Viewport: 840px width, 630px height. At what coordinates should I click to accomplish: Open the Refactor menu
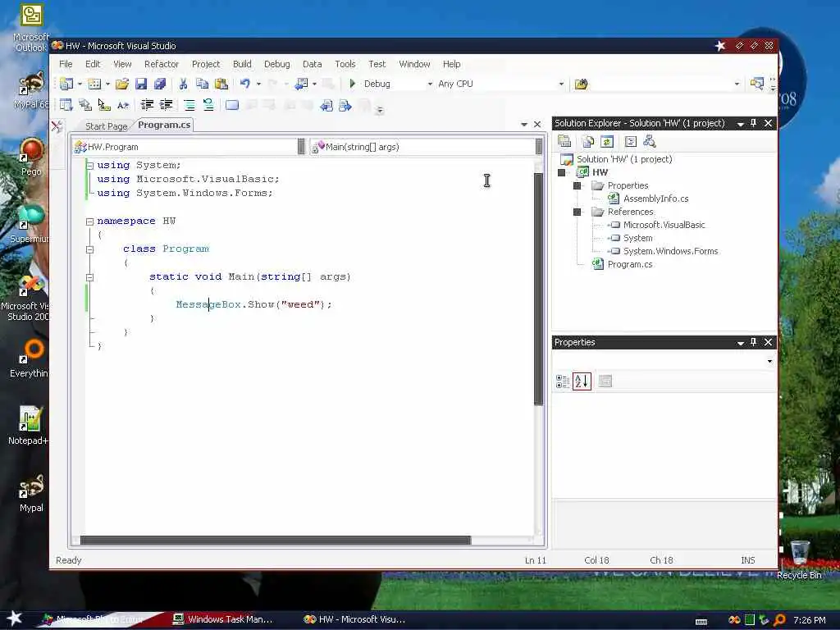tap(162, 64)
